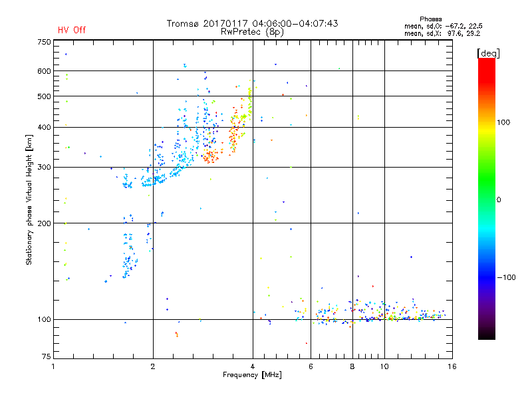Click the phase colorbar gradient
The height and width of the screenshot is (399, 532).
click(x=487, y=198)
